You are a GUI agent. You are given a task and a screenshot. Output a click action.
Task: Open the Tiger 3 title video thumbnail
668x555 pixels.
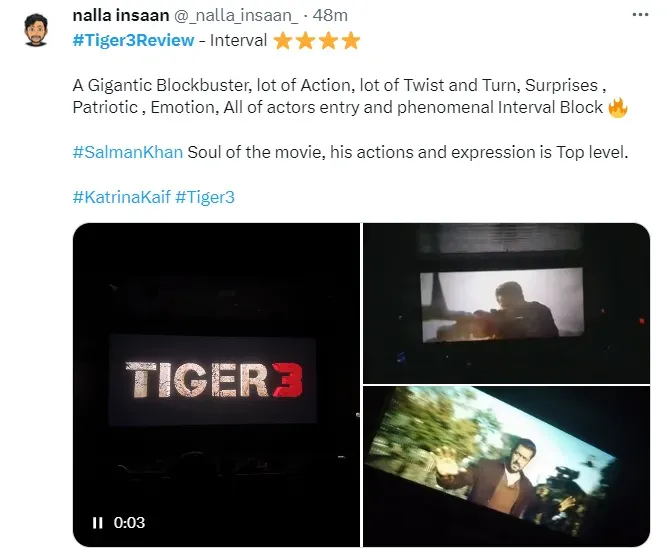click(x=216, y=385)
